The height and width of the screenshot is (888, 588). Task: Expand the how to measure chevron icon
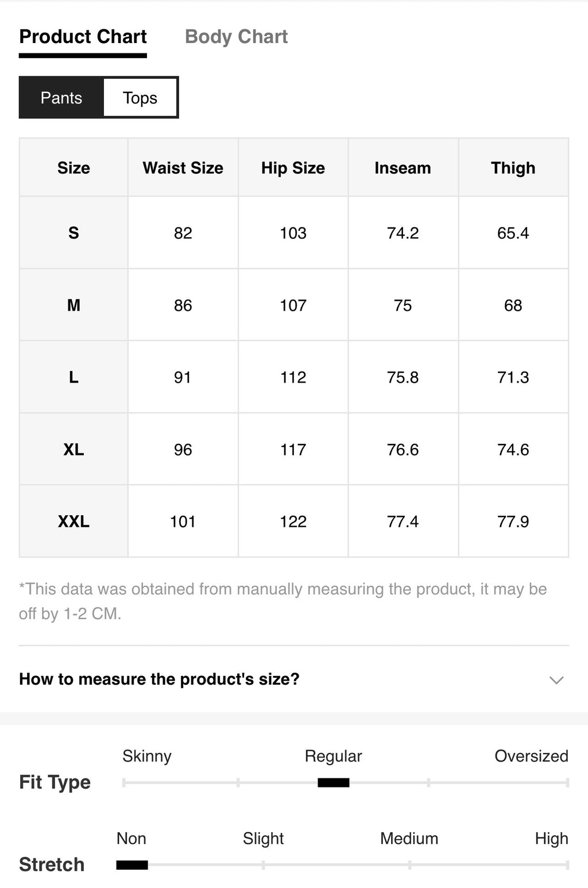556,680
